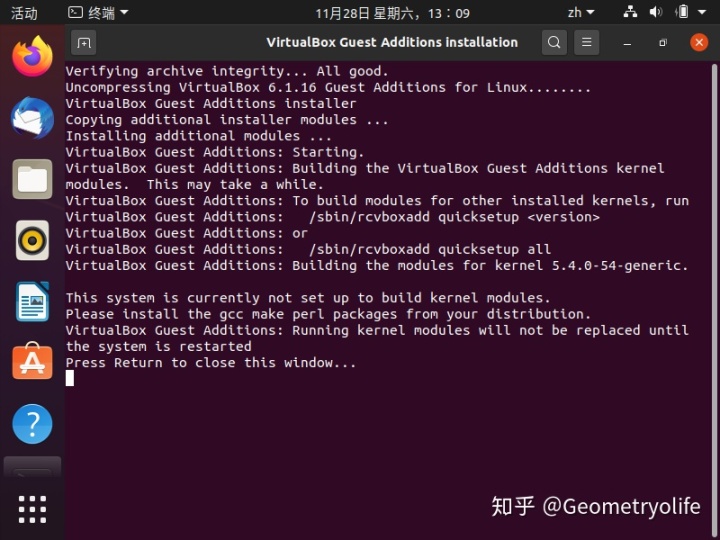Maximize the terminal window
This screenshot has height=540, width=720.
[x=663, y=43]
